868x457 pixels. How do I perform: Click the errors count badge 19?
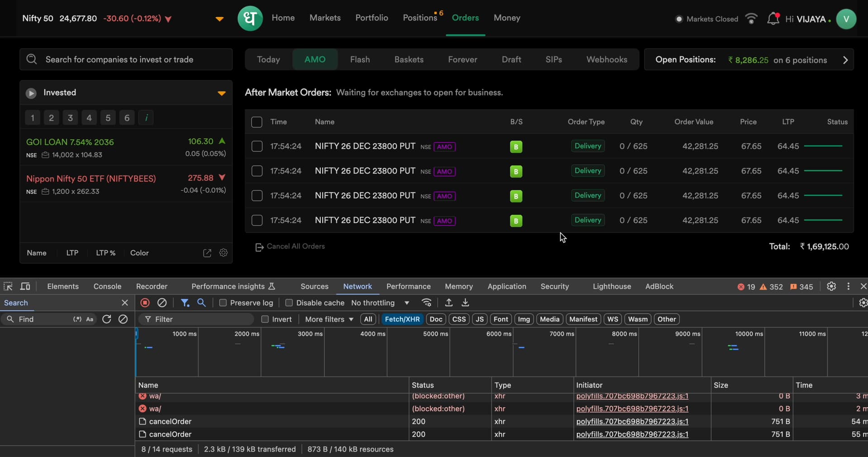pyautogui.click(x=746, y=287)
